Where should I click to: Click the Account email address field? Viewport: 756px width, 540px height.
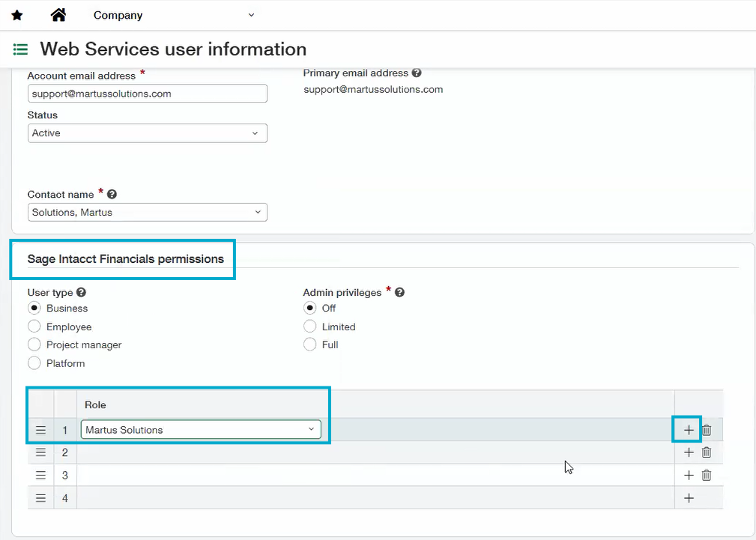[x=148, y=94]
